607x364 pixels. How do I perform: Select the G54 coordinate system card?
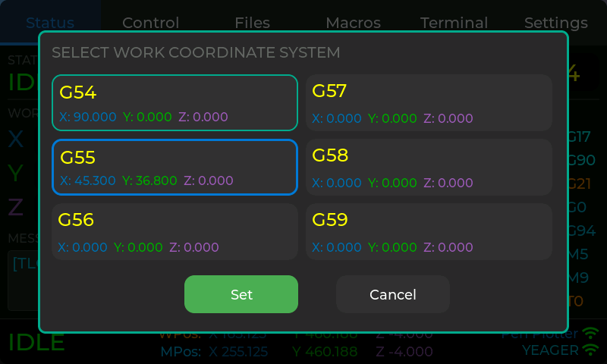coord(175,103)
